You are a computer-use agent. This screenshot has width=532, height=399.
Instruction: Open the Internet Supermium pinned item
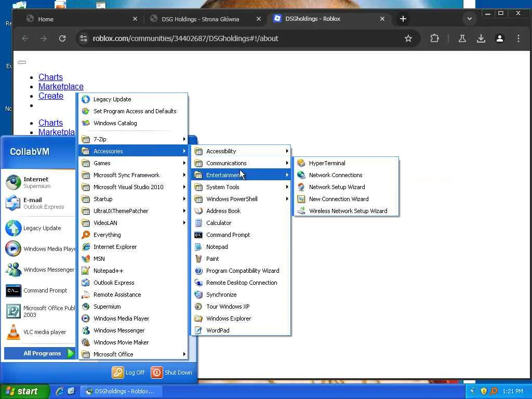tap(39, 182)
